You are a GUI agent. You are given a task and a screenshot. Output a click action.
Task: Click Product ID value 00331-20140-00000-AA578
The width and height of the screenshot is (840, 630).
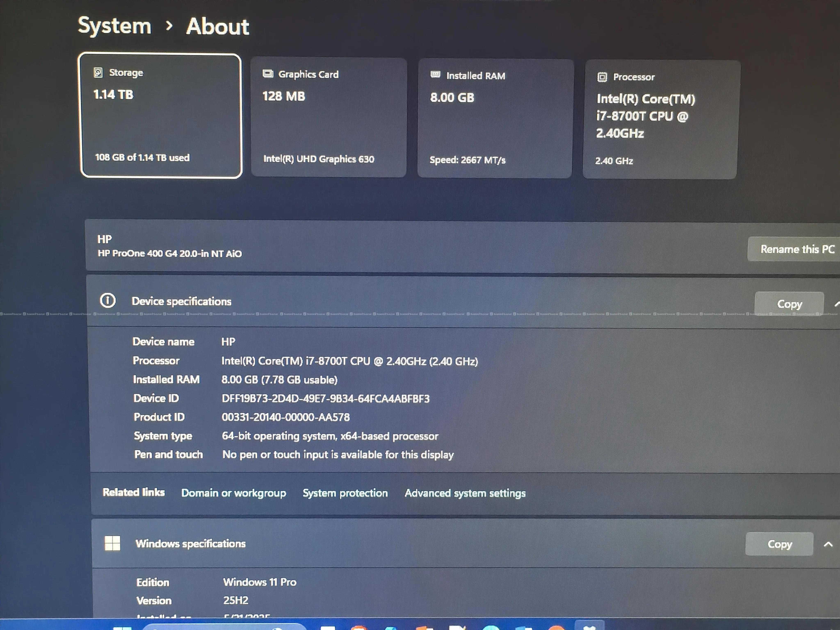pos(285,417)
